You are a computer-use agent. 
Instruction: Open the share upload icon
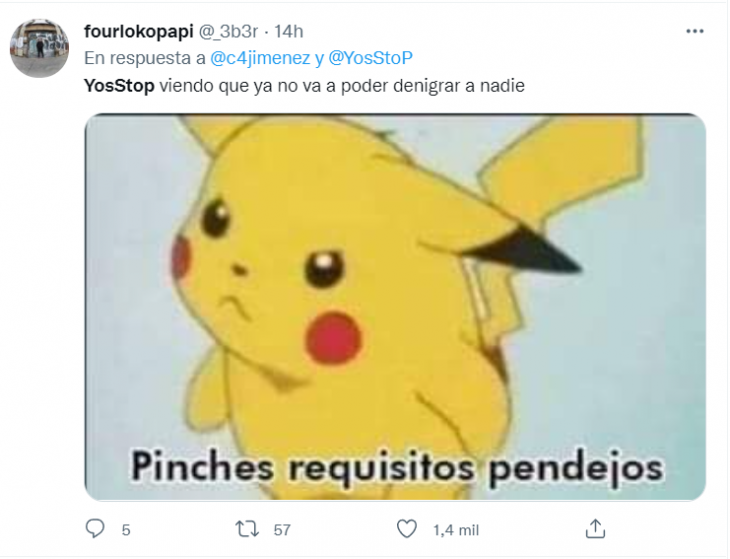pyautogui.click(x=595, y=529)
